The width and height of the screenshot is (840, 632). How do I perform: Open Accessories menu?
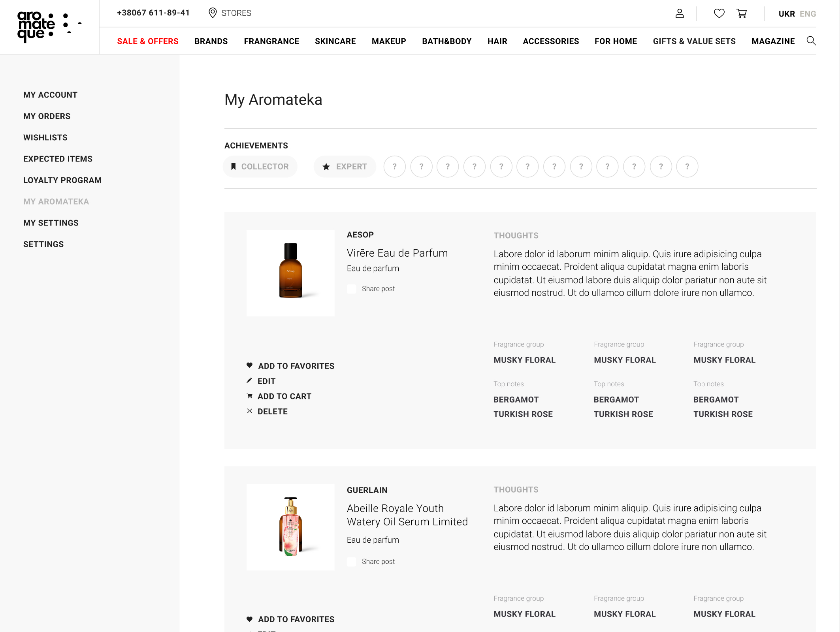pos(551,41)
